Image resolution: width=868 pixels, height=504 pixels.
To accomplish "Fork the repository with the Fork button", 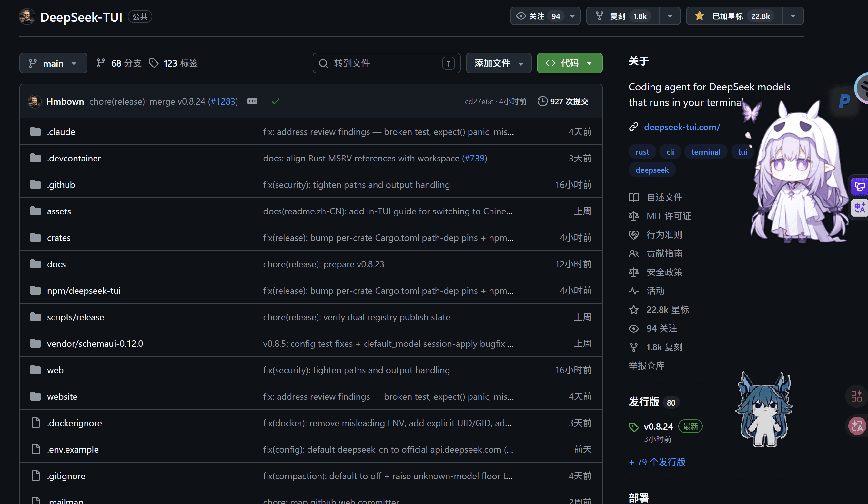I will tap(622, 16).
